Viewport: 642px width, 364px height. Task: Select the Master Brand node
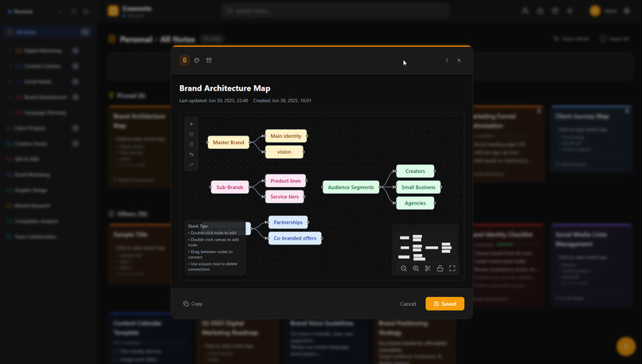229,143
